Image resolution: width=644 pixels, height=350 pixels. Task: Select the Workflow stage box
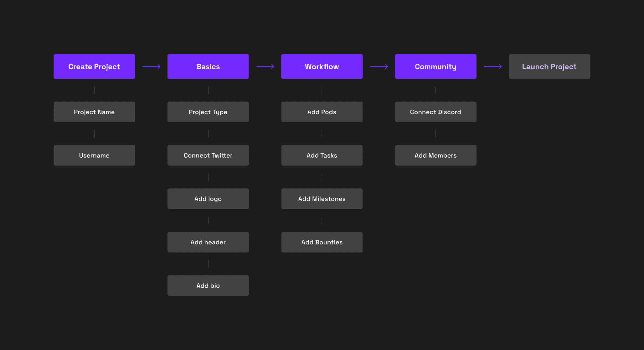pos(322,66)
